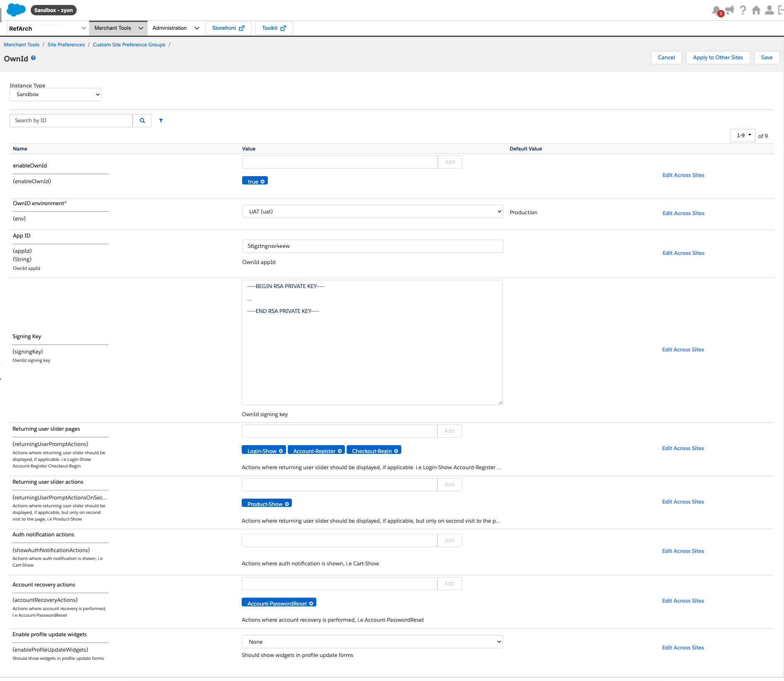Open the RefArch site selector dropdown
This screenshot has height=681, width=784.
(x=47, y=28)
